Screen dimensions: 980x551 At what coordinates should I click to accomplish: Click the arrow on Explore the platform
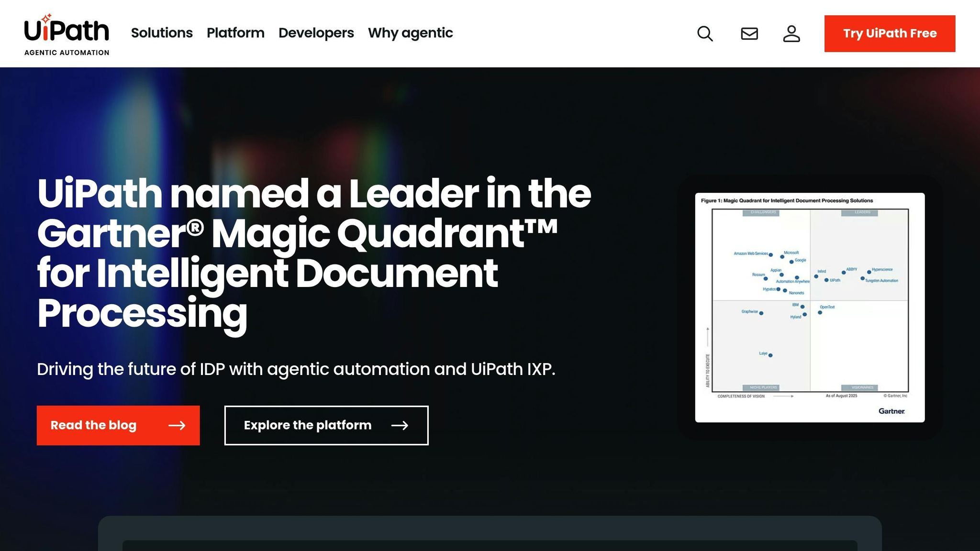point(401,425)
